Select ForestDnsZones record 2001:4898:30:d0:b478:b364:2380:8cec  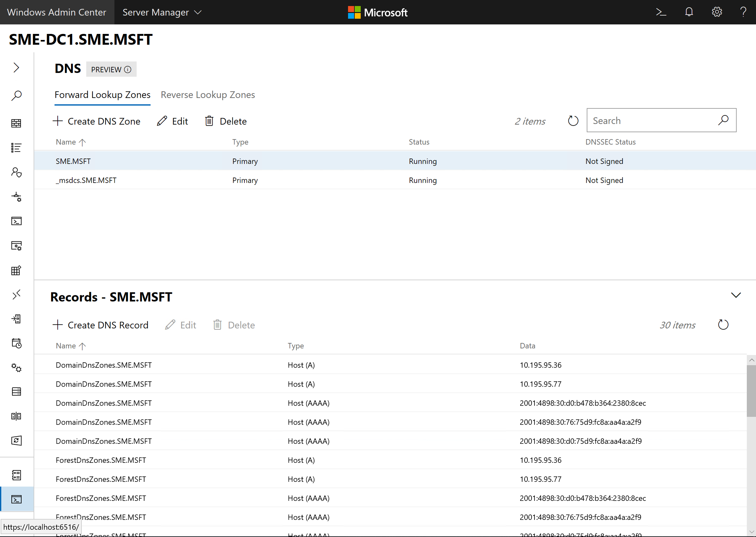(x=390, y=498)
